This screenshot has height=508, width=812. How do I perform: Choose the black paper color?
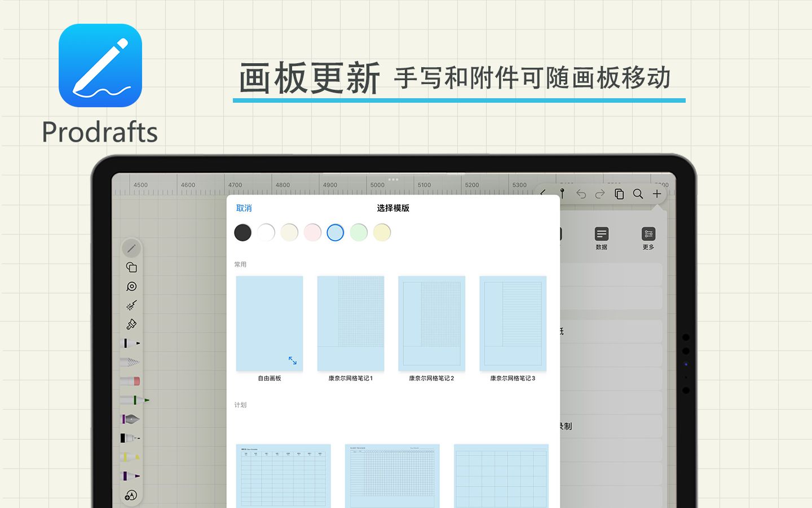pyautogui.click(x=242, y=233)
